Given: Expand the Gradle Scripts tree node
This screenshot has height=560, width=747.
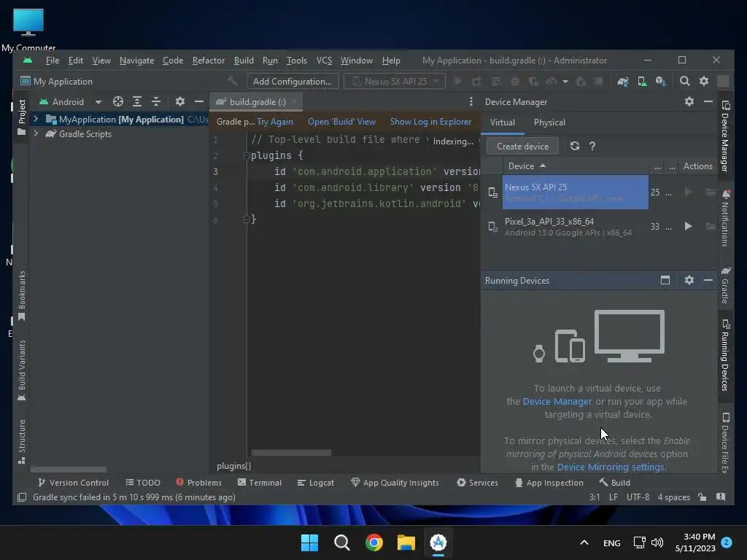Looking at the screenshot, I should (36, 134).
